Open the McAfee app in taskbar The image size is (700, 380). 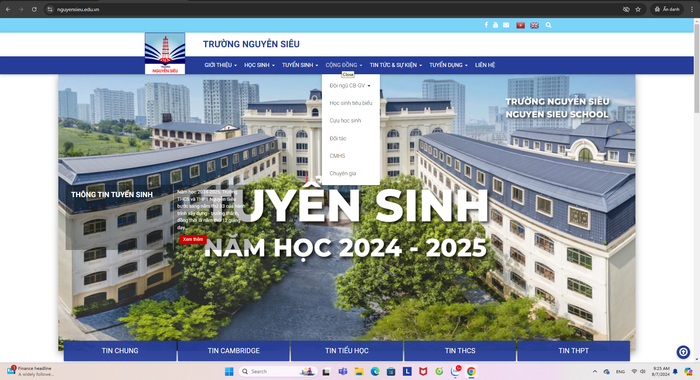pos(423,372)
